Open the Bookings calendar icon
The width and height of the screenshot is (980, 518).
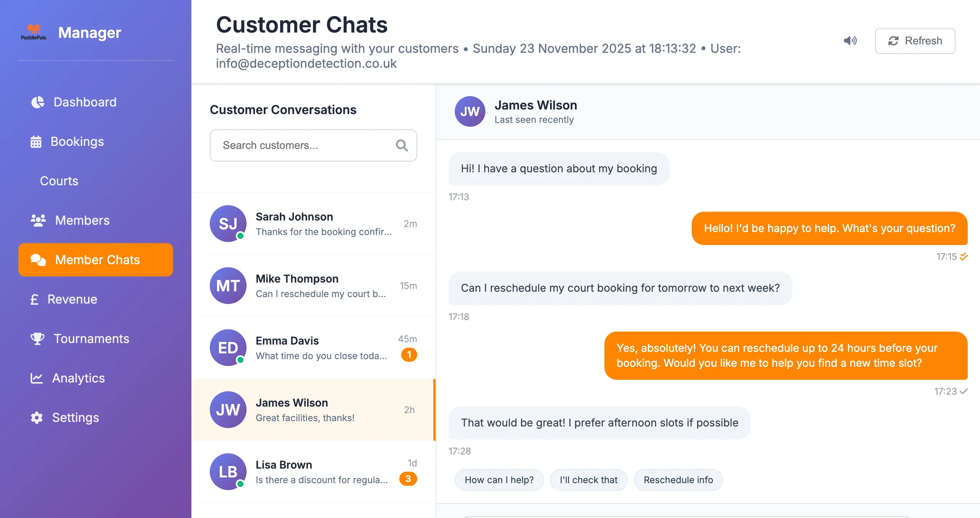pyautogui.click(x=36, y=141)
